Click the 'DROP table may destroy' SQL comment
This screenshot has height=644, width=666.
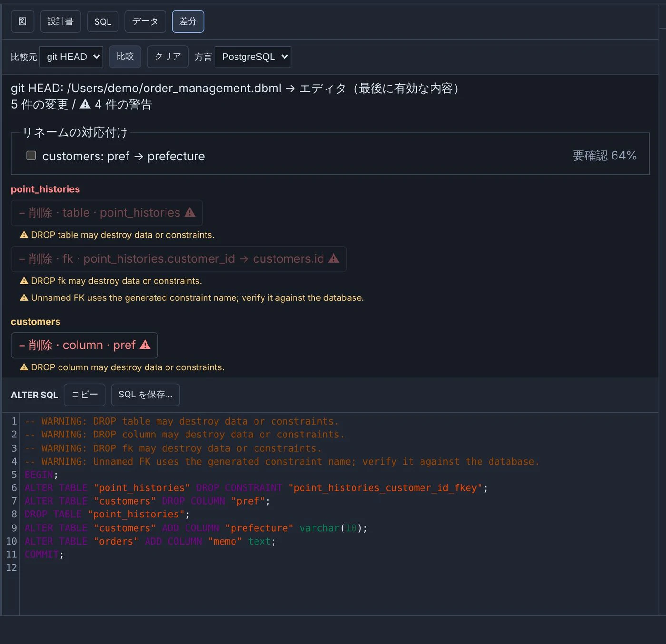coord(182,421)
